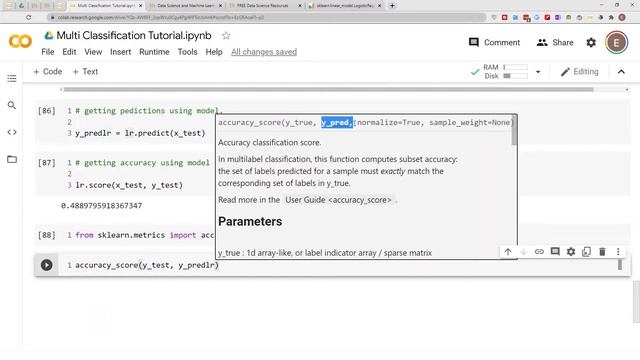Viewport: 640px width, 360px height.
Task: Click the browser address bar
Action: 265,18
